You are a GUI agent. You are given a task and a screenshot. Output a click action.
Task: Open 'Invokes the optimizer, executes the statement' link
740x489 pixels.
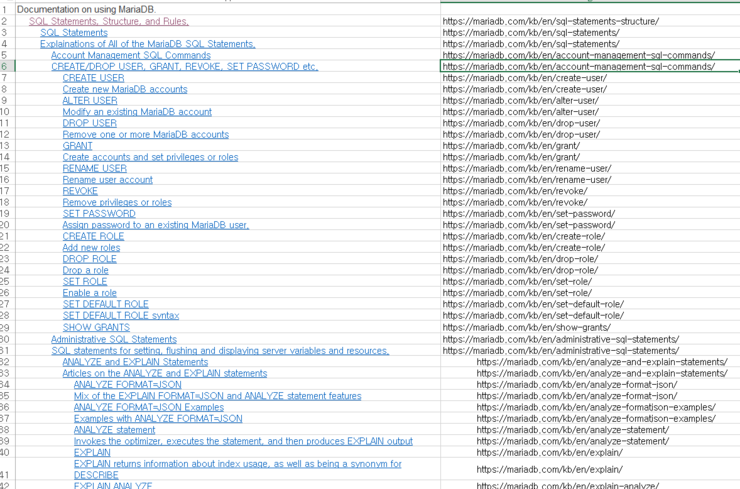243,441
